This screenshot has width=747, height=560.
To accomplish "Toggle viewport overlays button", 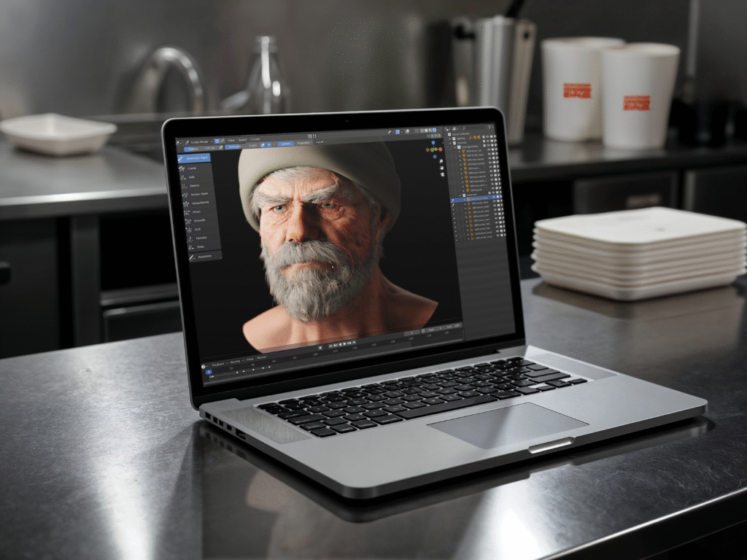I will point(407,131).
